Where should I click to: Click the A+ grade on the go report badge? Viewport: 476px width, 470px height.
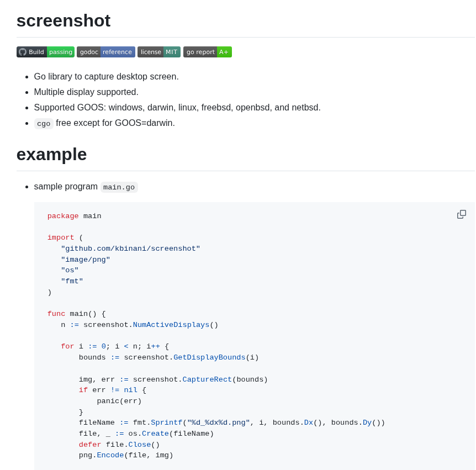(224, 51)
